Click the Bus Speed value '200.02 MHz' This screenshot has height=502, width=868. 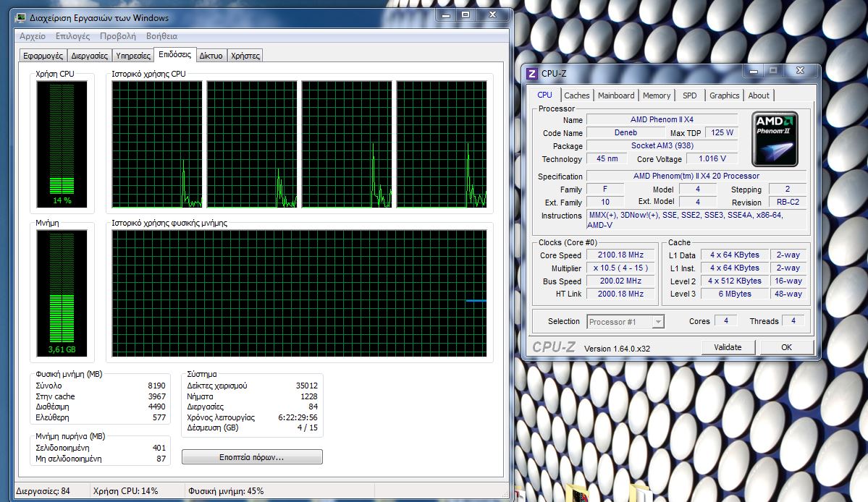coord(620,281)
